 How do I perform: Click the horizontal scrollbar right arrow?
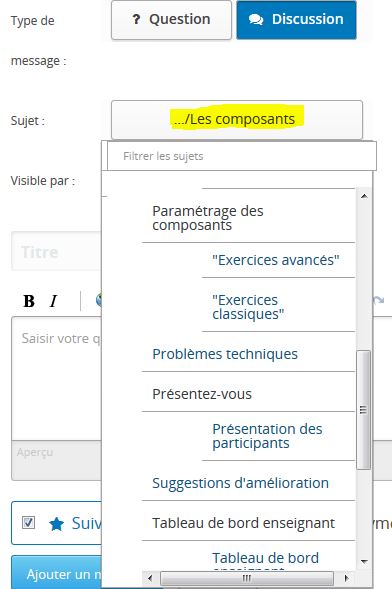346,578
